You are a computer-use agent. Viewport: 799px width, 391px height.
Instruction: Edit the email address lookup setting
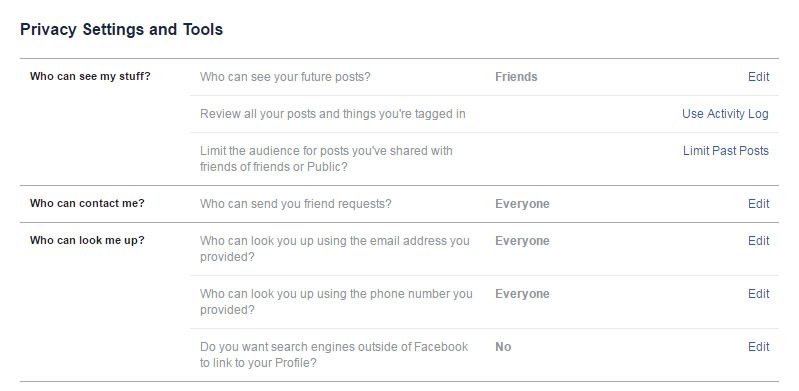pos(758,241)
